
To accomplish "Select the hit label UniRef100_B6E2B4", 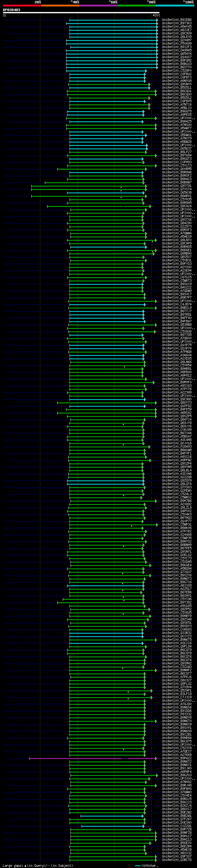I will pos(177,846).
